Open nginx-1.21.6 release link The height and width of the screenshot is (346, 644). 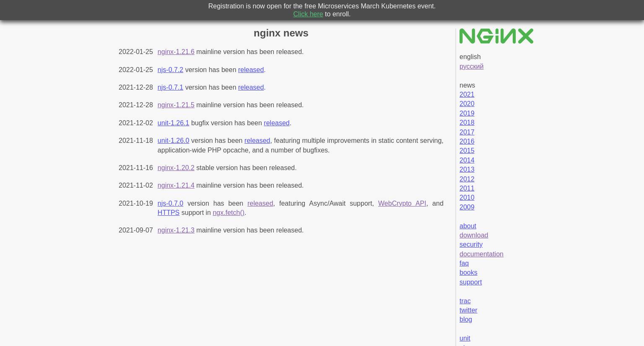click(x=176, y=52)
